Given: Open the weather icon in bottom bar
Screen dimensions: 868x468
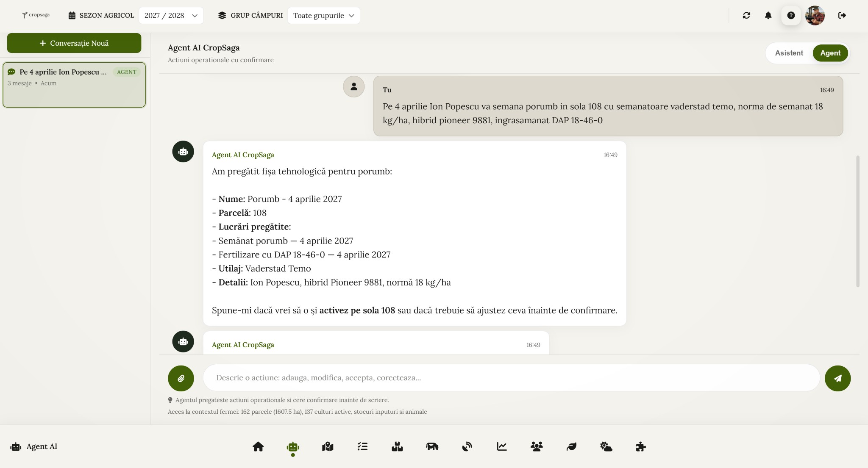Looking at the screenshot, I should (x=606, y=446).
